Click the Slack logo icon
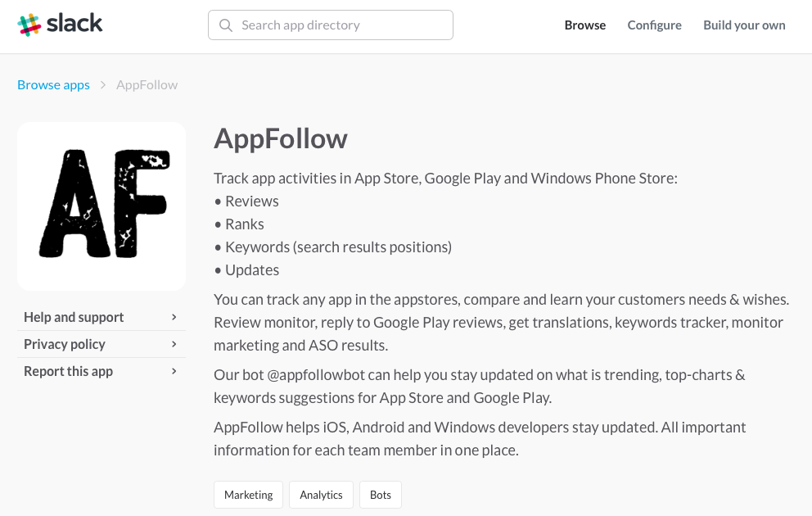The image size is (812, 516). pyautogui.click(x=29, y=25)
